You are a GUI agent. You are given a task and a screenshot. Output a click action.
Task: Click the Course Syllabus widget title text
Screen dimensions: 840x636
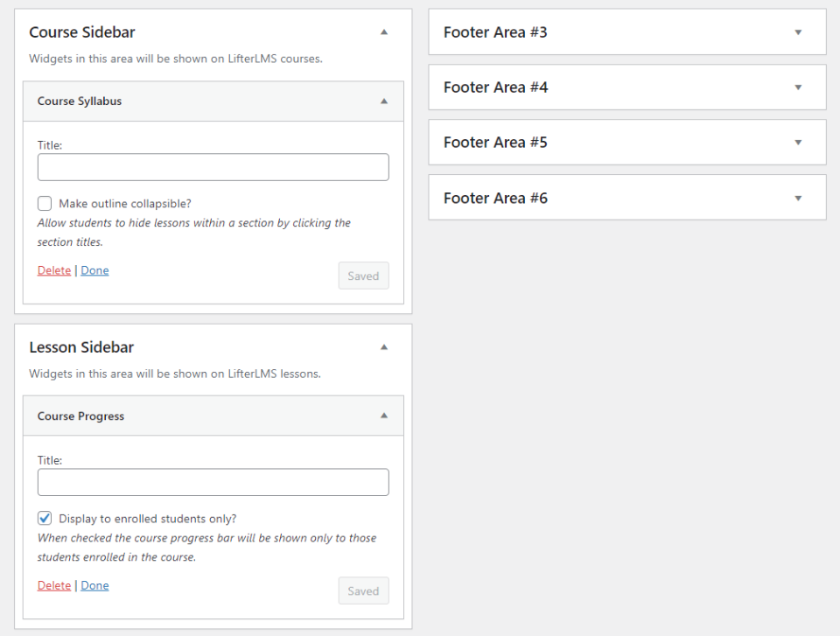click(x=80, y=101)
